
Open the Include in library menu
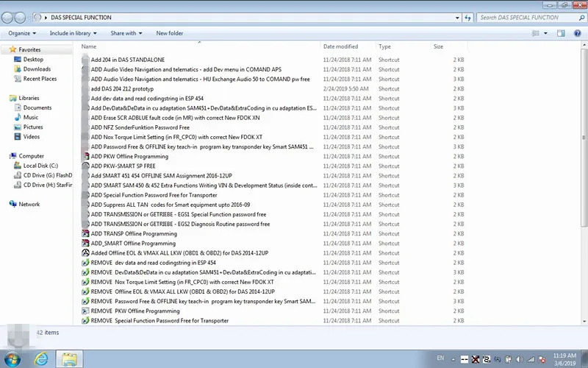point(73,33)
